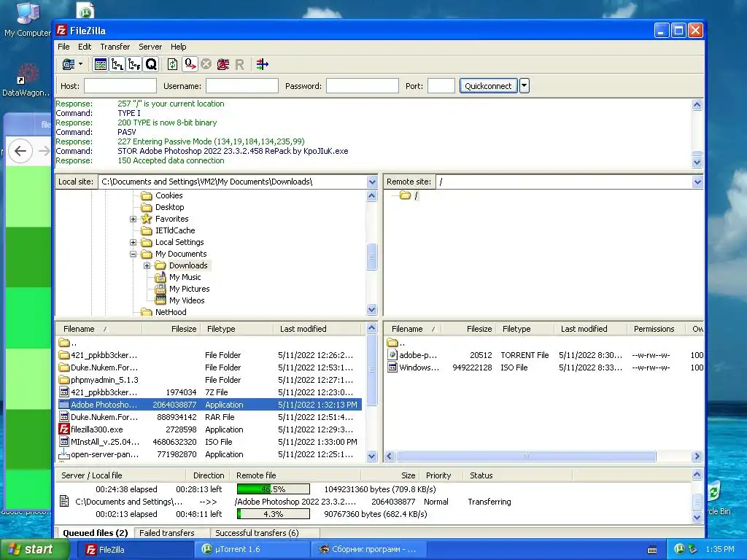This screenshot has height=560, width=747.
Task: Expand the Local Settings tree node
Action: (x=133, y=242)
